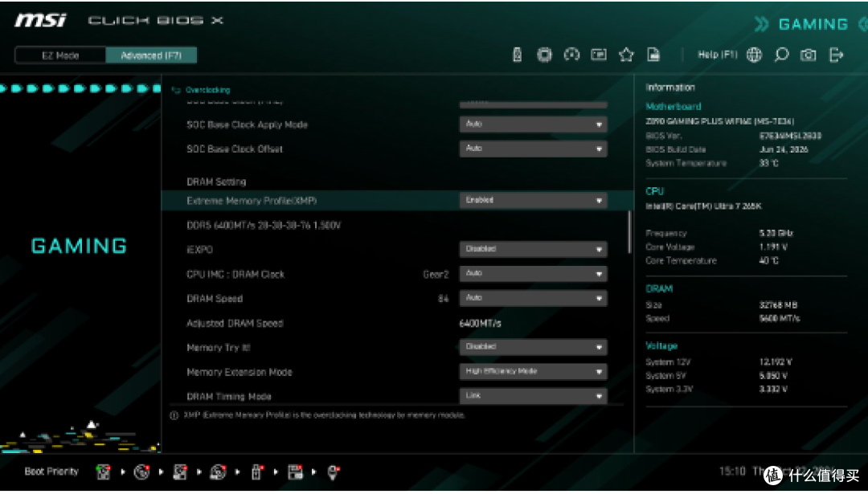Exit BIOS using the exit arrow icon
Viewport: 868px width, 494px height.
(836, 55)
